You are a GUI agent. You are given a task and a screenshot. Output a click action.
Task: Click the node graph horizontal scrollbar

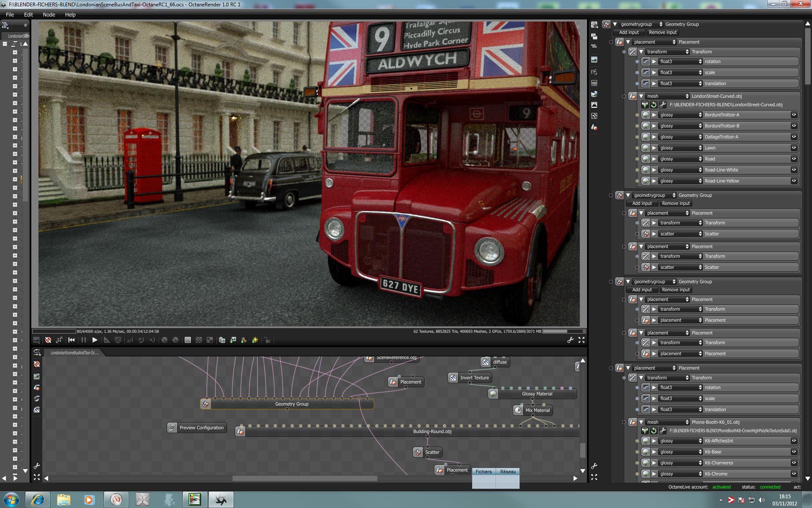(x=304, y=478)
